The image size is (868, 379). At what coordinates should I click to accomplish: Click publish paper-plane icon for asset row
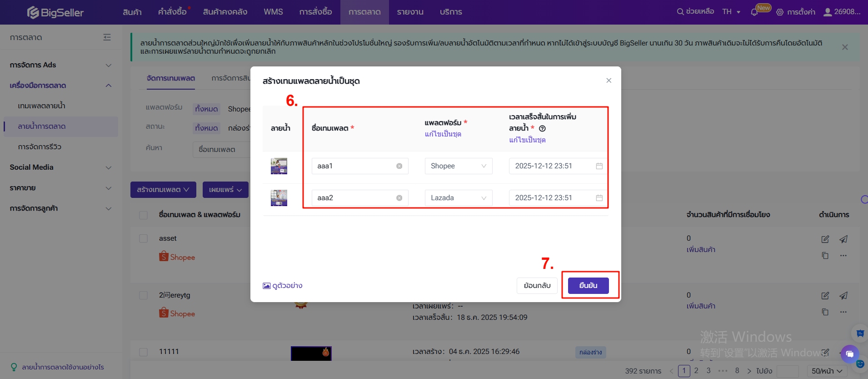843,239
